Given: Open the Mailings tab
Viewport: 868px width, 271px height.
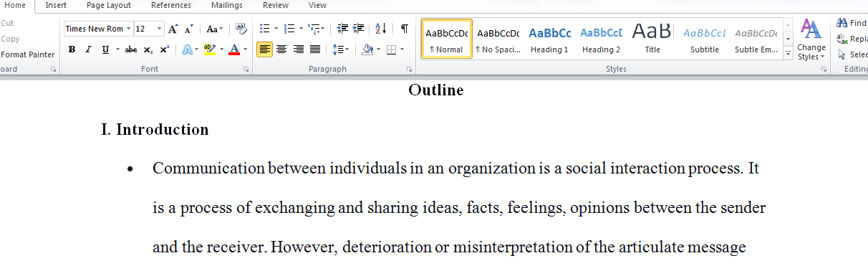Looking at the screenshot, I should (227, 5).
